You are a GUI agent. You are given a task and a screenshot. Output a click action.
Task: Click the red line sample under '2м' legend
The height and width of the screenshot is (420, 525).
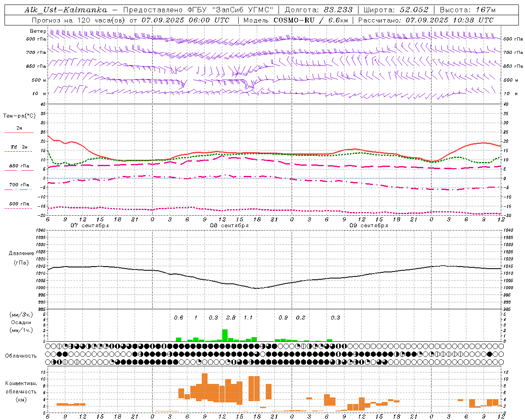tap(19, 132)
